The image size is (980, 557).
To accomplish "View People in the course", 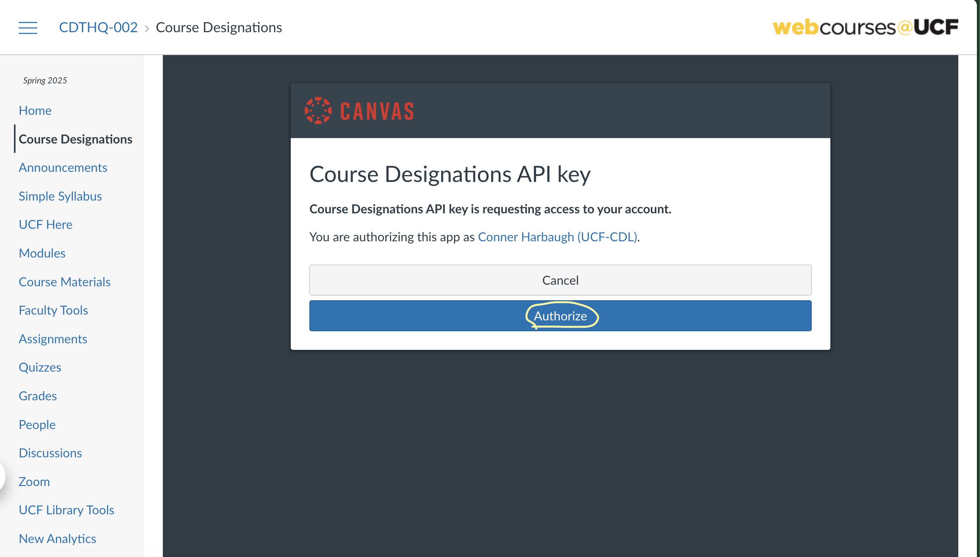I will pos(37,425).
